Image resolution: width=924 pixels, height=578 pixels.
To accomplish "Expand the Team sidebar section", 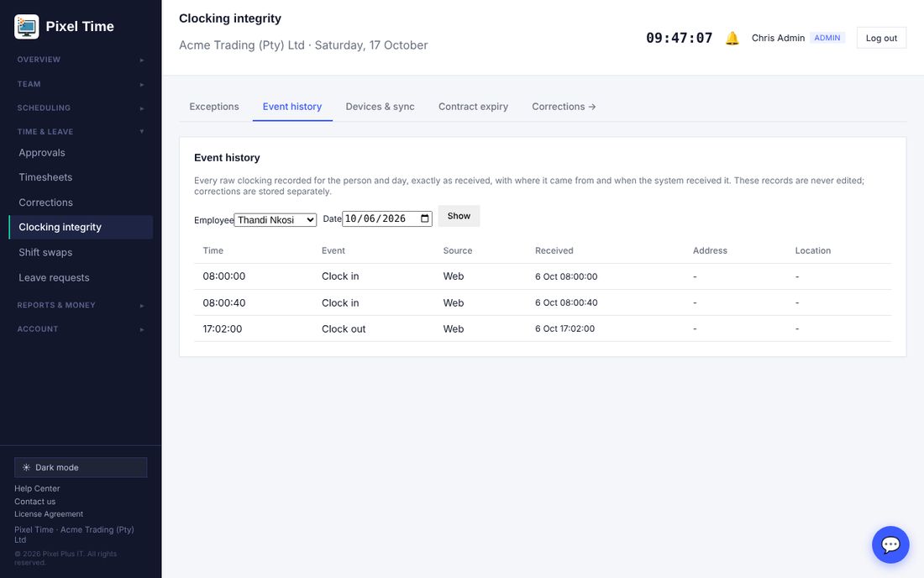I will pyautogui.click(x=81, y=84).
